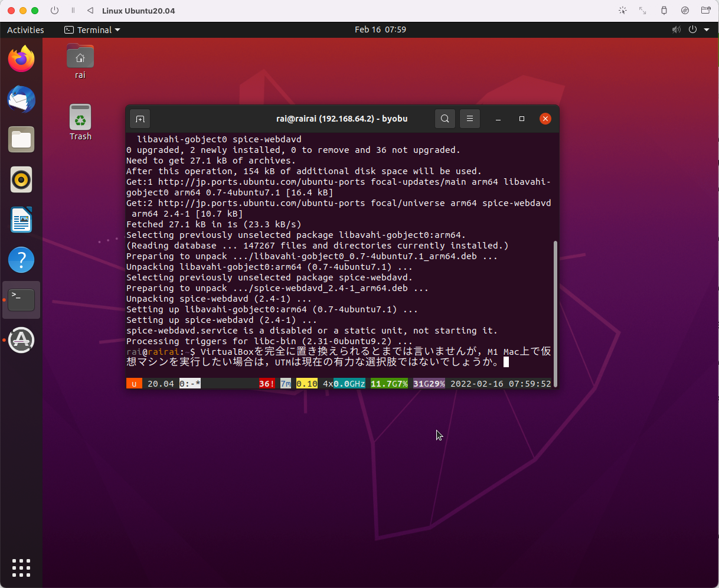Click the 'Linux Ubuntu20.04' window title
This screenshot has width=719, height=588.
coord(139,11)
